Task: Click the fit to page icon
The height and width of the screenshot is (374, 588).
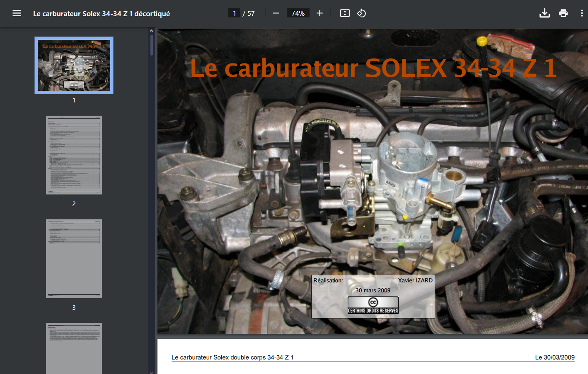Action: coord(345,13)
